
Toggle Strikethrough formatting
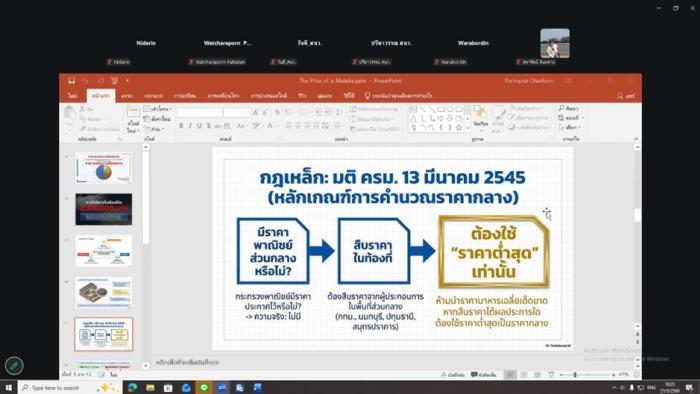click(217, 126)
